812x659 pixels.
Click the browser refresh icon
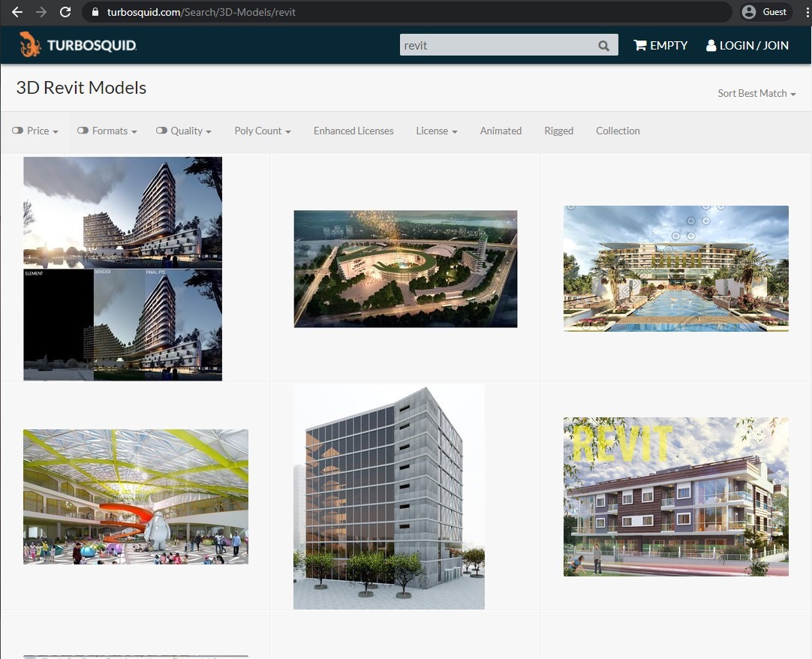65,12
